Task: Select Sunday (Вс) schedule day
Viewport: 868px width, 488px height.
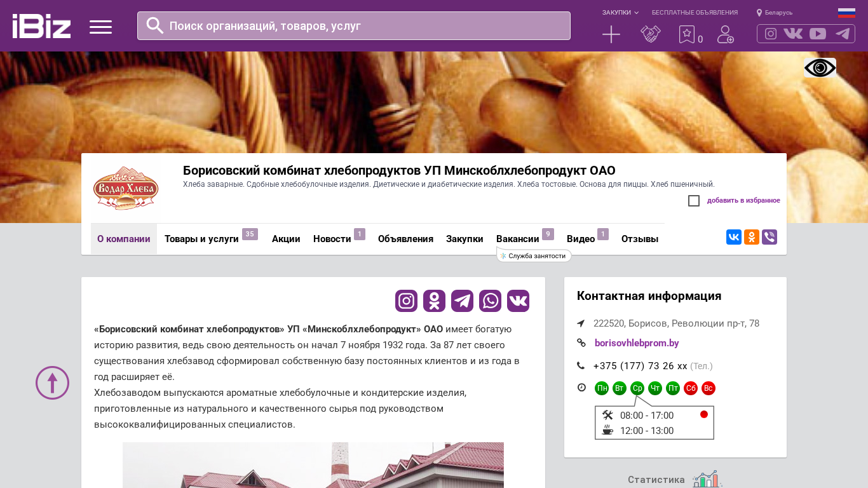Action: coord(709,388)
